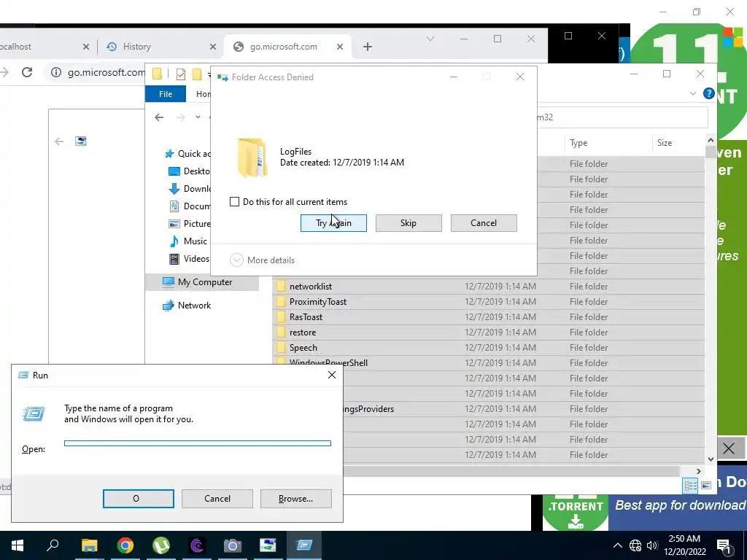Screen dimensions: 747x560
Task: Open the Chrome tab search chevron
Action: (430, 39)
